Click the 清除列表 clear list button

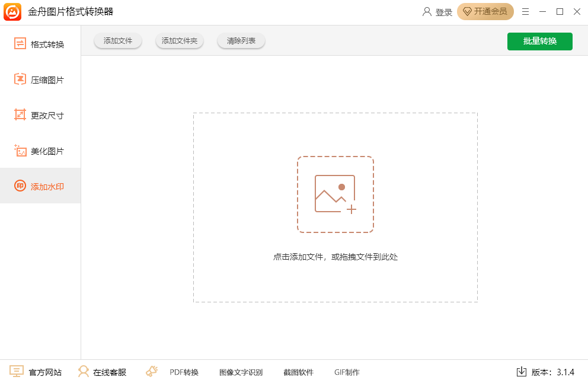click(x=241, y=41)
